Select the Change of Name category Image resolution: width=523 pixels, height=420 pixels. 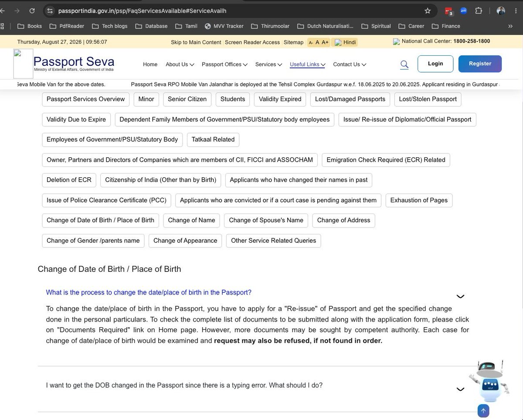tap(191, 220)
